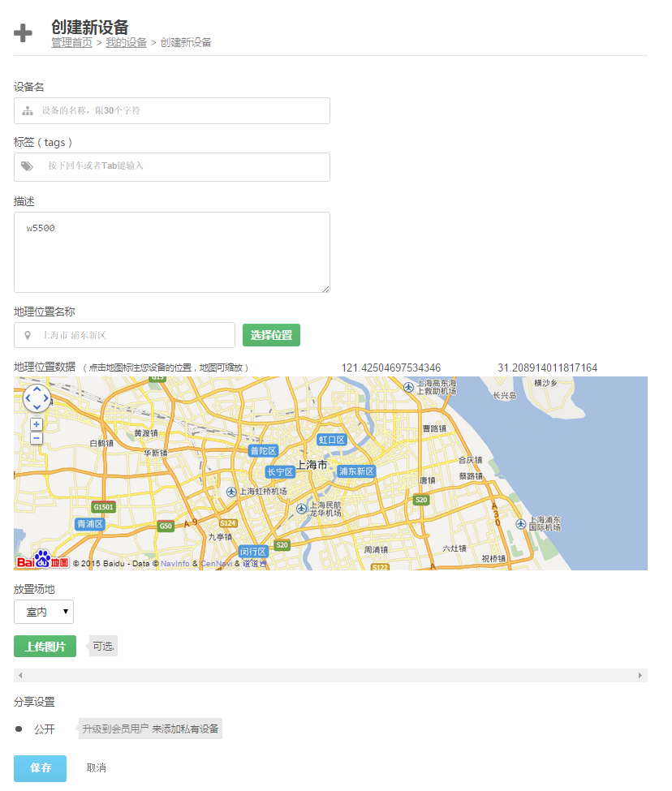672x791 pixels.
Task: Click the 取消 cancel link
Action: point(97,767)
